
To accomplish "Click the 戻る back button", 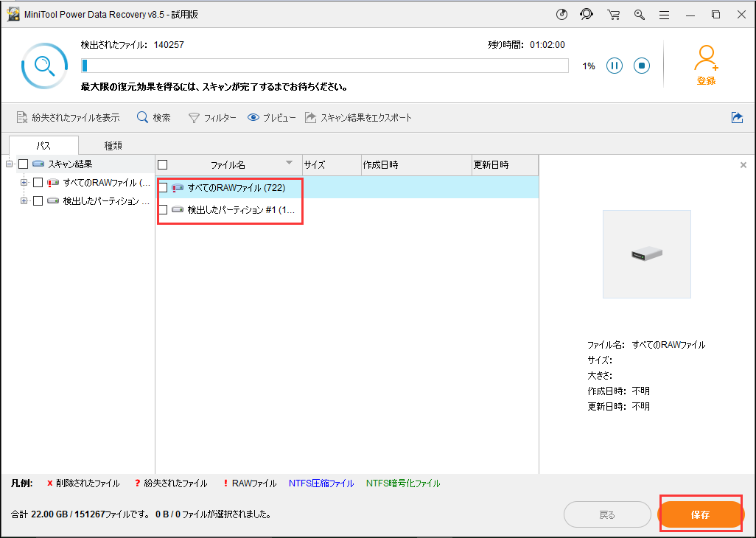I will [606, 514].
